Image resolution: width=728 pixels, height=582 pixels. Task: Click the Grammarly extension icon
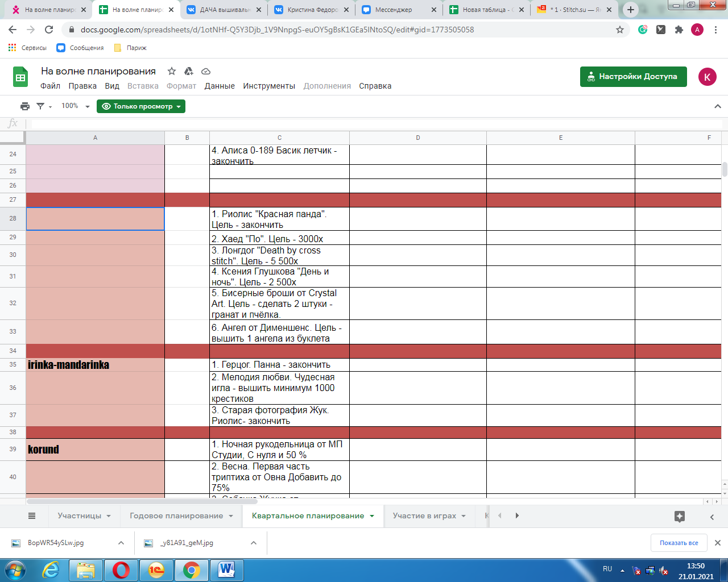643,30
